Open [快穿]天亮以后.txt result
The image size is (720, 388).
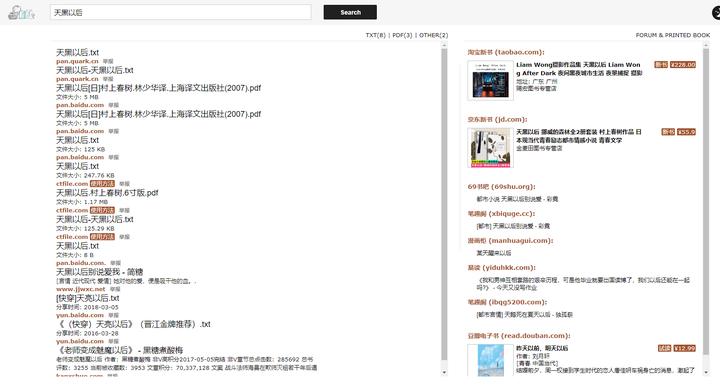click(88, 298)
